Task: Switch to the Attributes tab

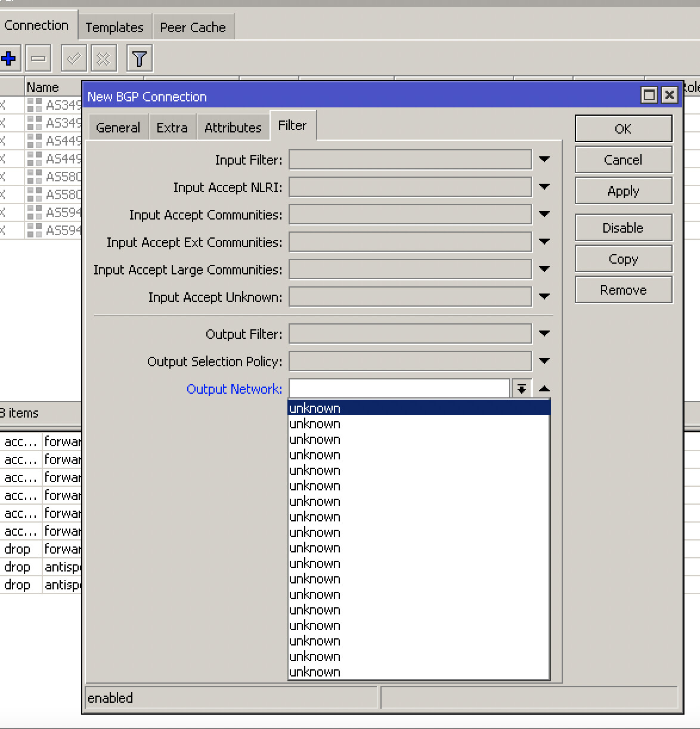Action: tap(233, 128)
